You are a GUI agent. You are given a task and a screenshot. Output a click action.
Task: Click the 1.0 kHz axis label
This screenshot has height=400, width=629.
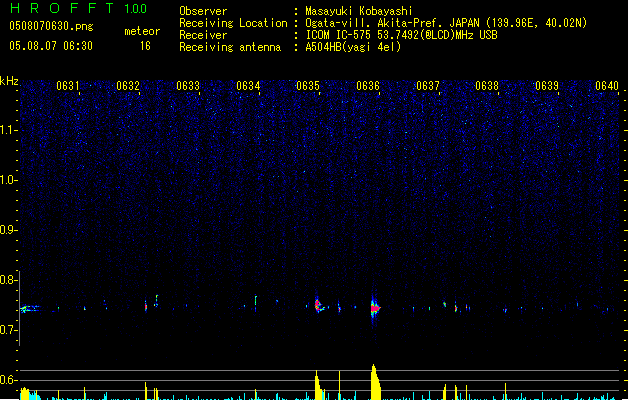click(x=9, y=180)
